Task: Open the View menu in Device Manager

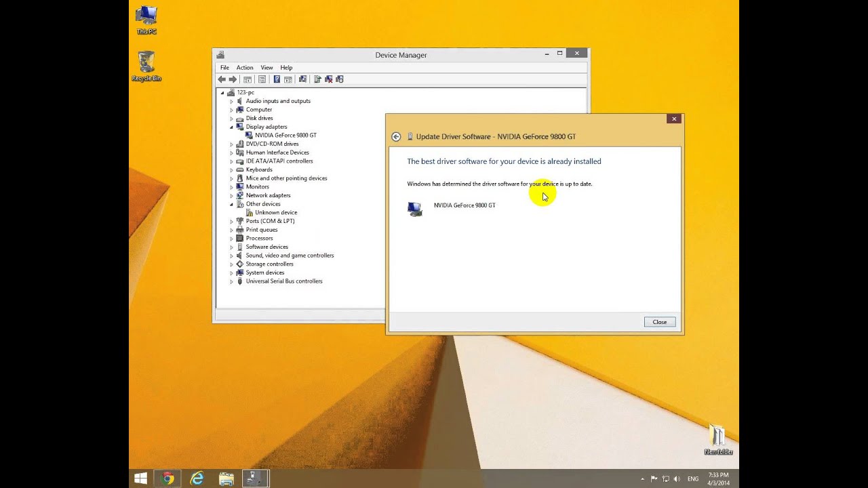Action: [267, 68]
